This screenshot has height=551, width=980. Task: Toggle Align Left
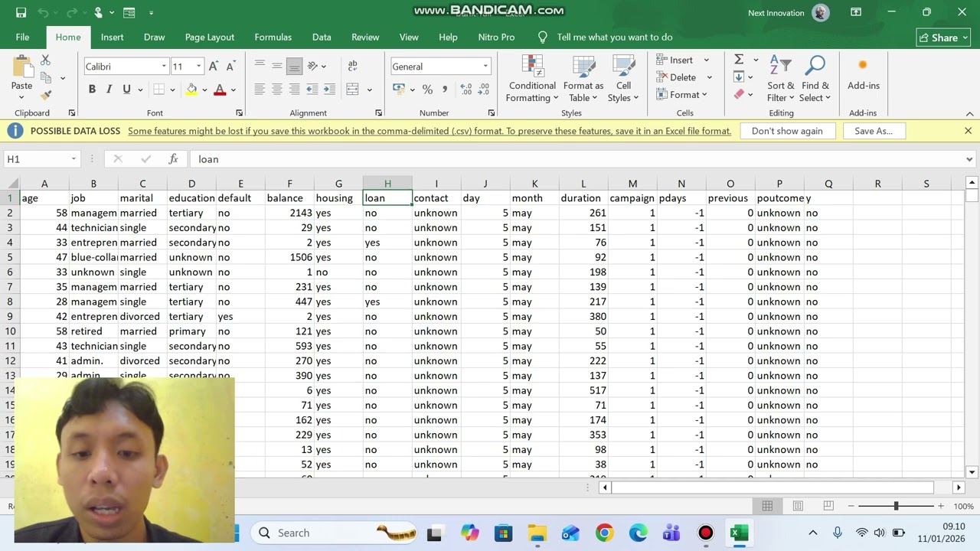[260, 90]
